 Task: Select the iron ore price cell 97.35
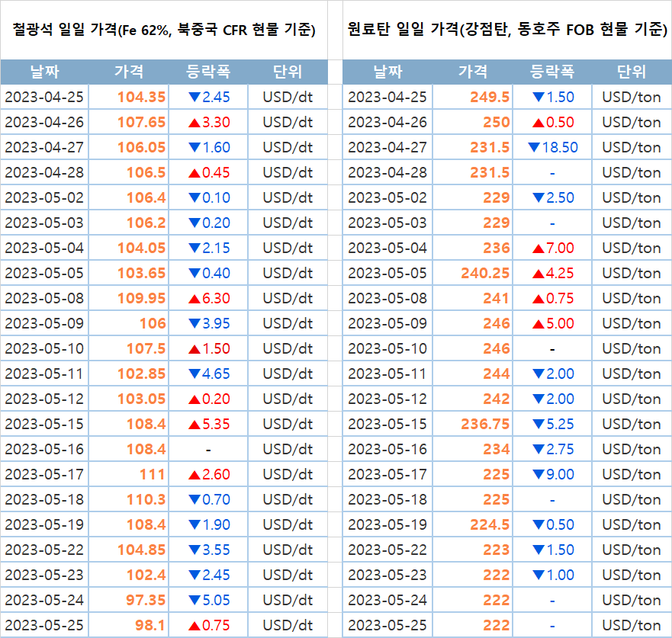pyautogui.click(x=146, y=600)
